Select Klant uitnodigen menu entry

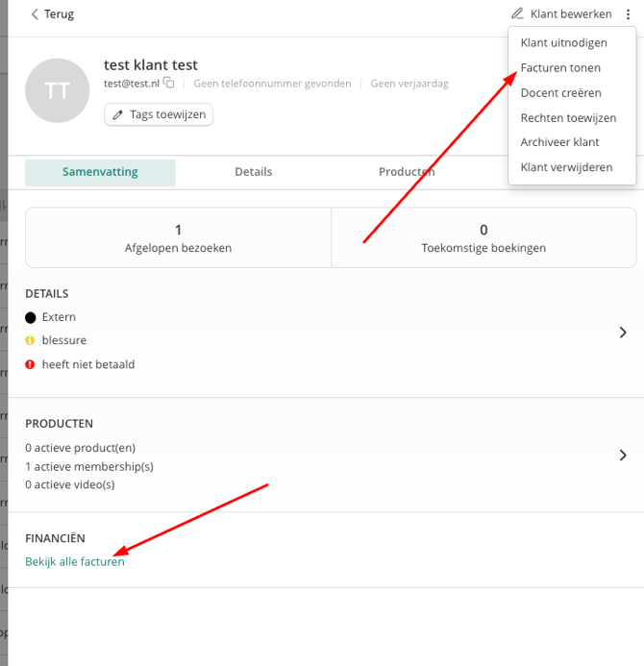pos(563,43)
